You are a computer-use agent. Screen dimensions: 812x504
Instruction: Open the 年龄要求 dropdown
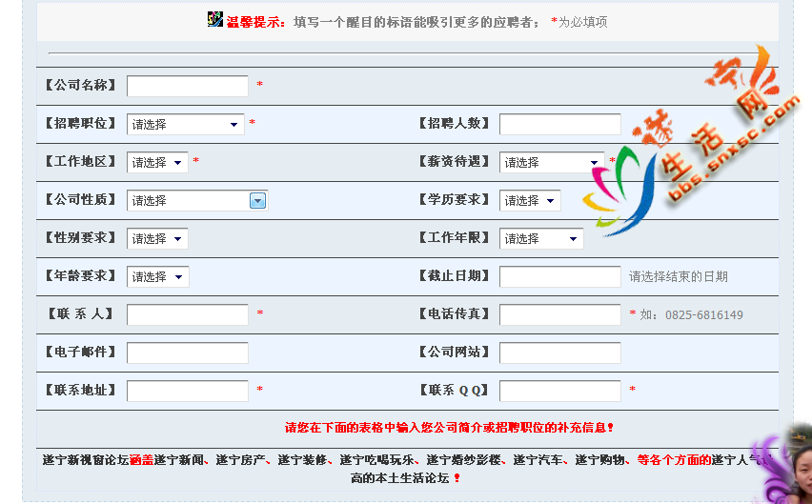pyautogui.click(x=158, y=277)
